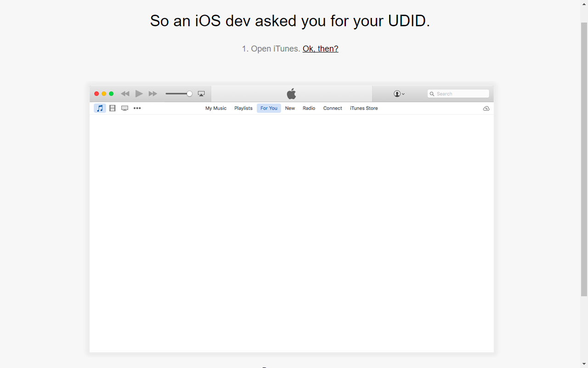Image resolution: width=588 pixels, height=368 pixels.
Task: Select the Music library icon
Action: coord(100,108)
